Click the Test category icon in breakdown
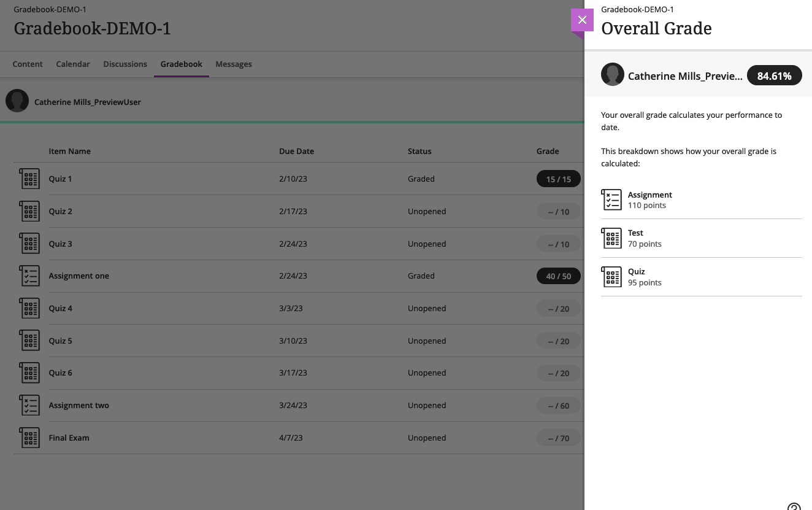The height and width of the screenshot is (510, 812). tap(611, 238)
